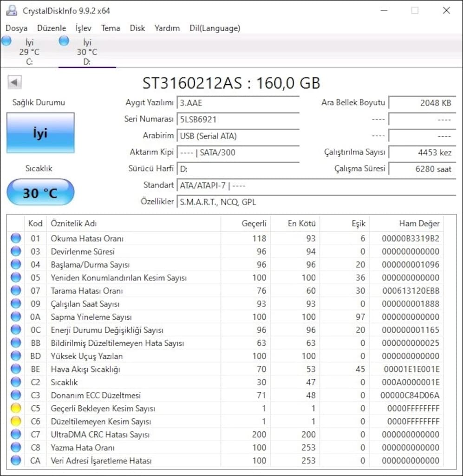
Task: Click blue status icon for Sapma Yineleme Sayısı
Action: (16, 317)
